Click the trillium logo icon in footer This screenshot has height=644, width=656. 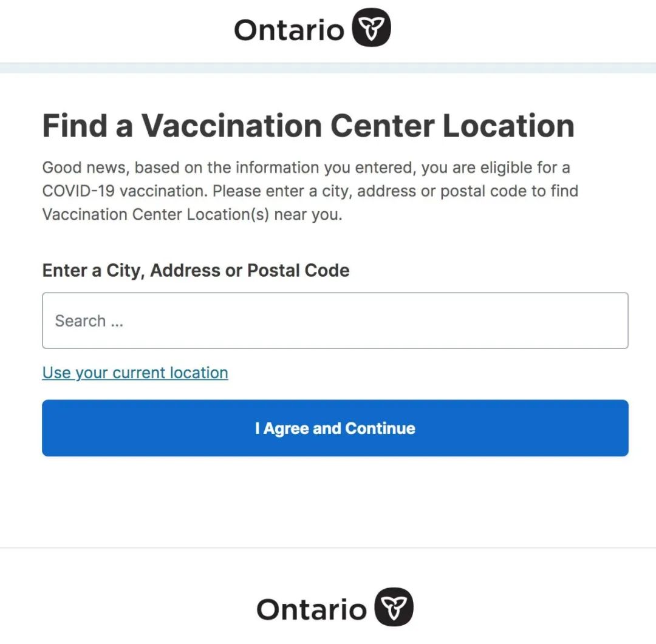coord(394,607)
